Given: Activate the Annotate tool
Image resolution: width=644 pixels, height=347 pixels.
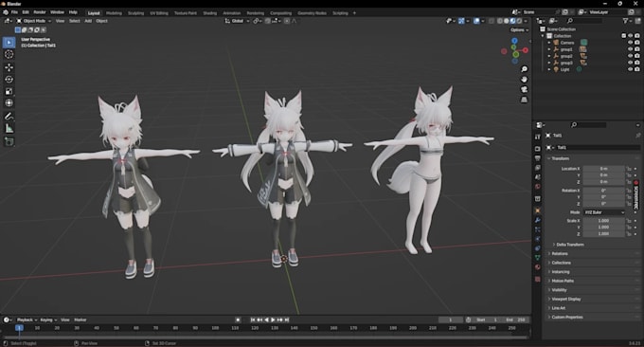Looking at the screenshot, I should (9, 117).
